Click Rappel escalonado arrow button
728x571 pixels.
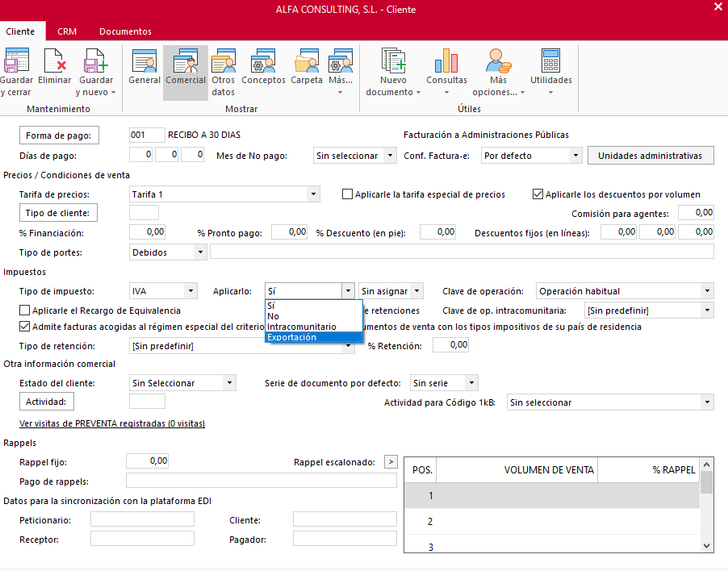[391, 462]
